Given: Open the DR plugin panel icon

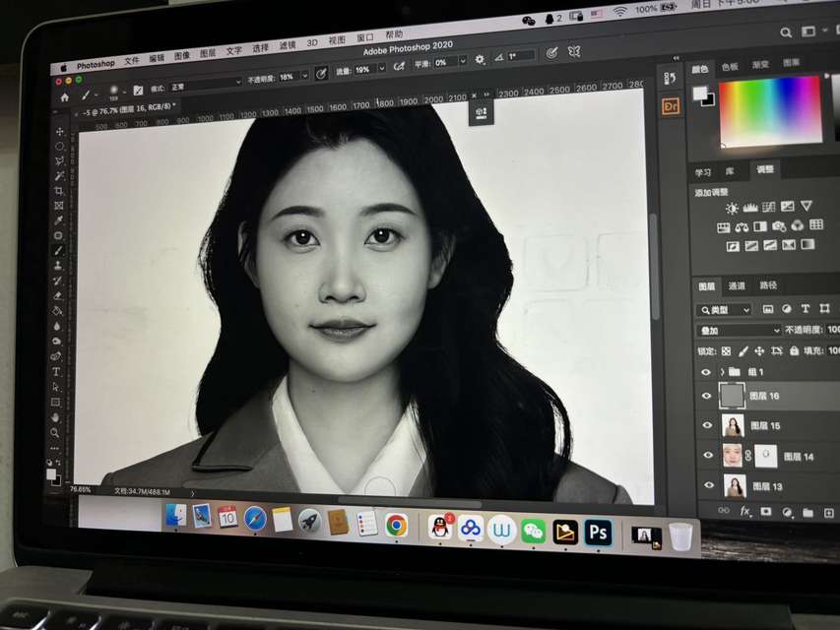Looking at the screenshot, I should [x=671, y=106].
